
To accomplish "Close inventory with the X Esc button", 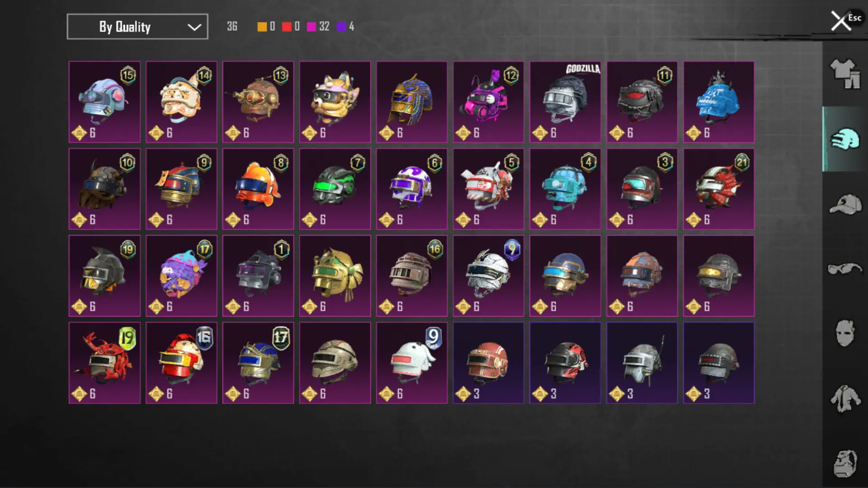I will click(x=844, y=20).
